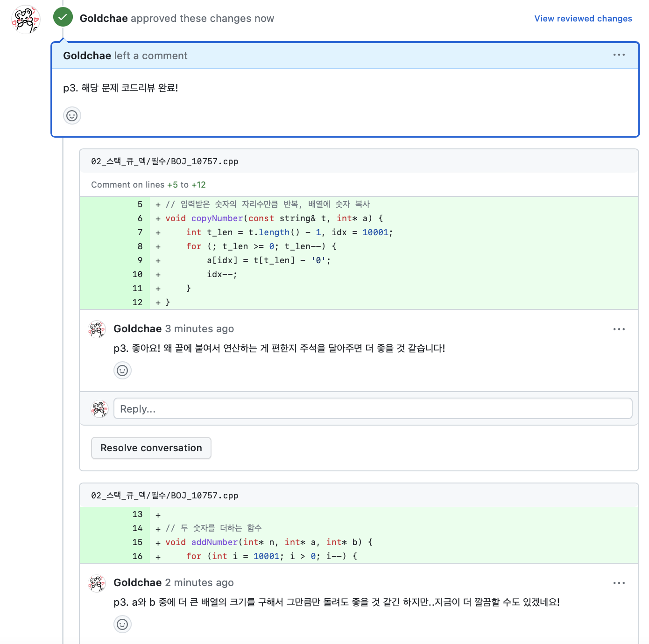The width and height of the screenshot is (649, 644).
Task: Click 'Comment on lines +5 to +12' text
Action: pyautogui.click(x=148, y=185)
